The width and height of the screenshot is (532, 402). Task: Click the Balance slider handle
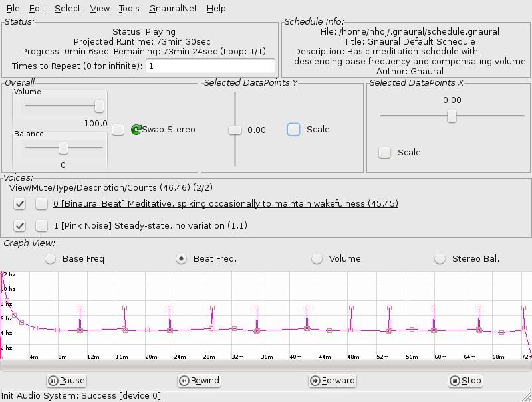(x=63, y=148)
